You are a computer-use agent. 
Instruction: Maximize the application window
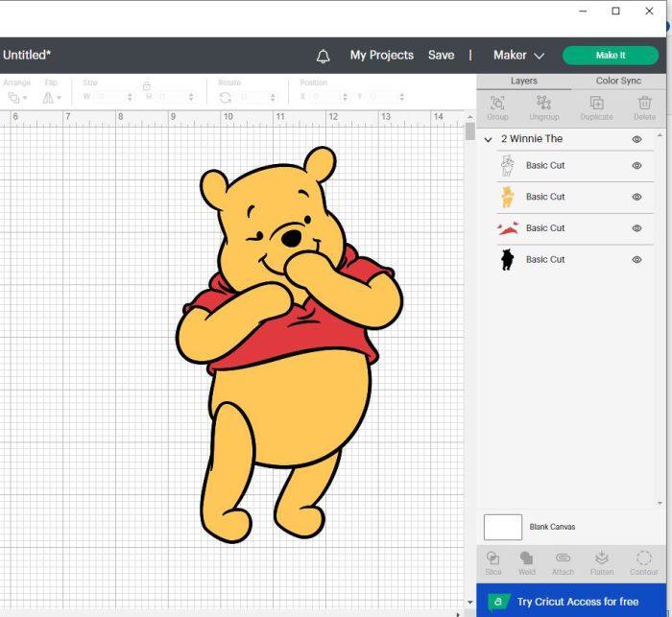[x=616, y=12]
